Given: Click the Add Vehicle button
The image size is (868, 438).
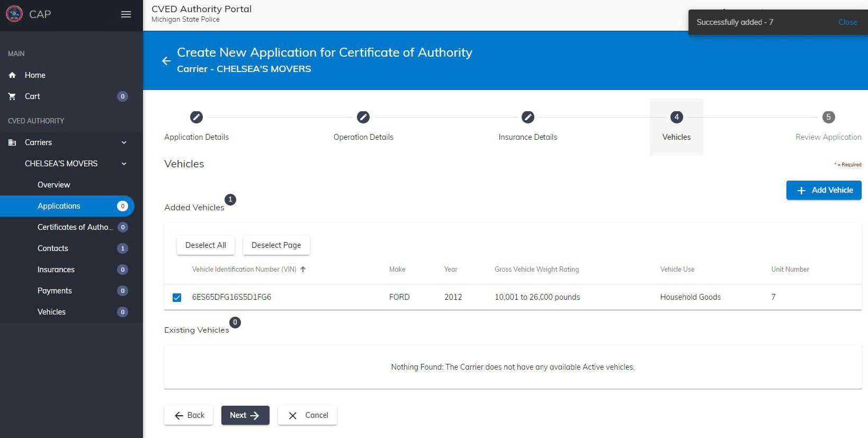Looking at the screenshot, I should tap(824, 190).
